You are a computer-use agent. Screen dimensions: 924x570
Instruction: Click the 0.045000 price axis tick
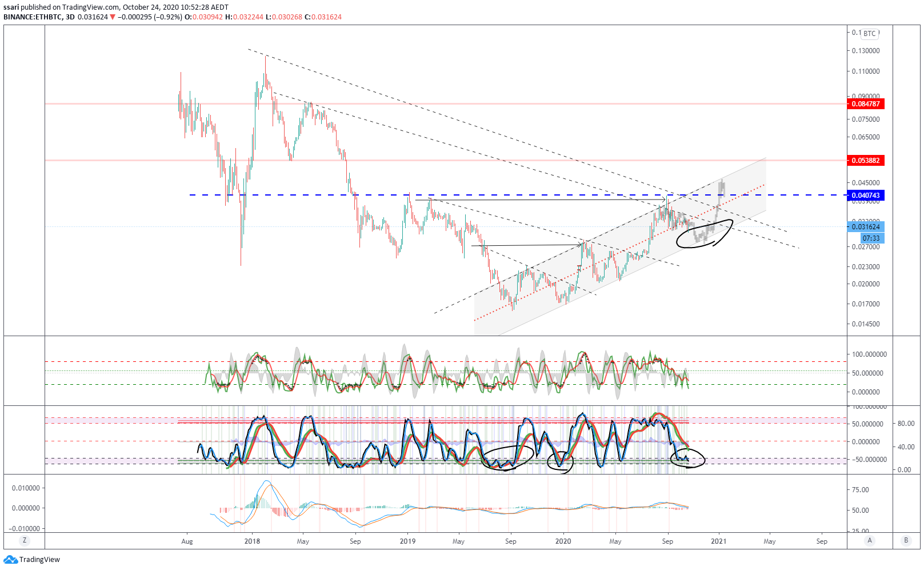865,183
